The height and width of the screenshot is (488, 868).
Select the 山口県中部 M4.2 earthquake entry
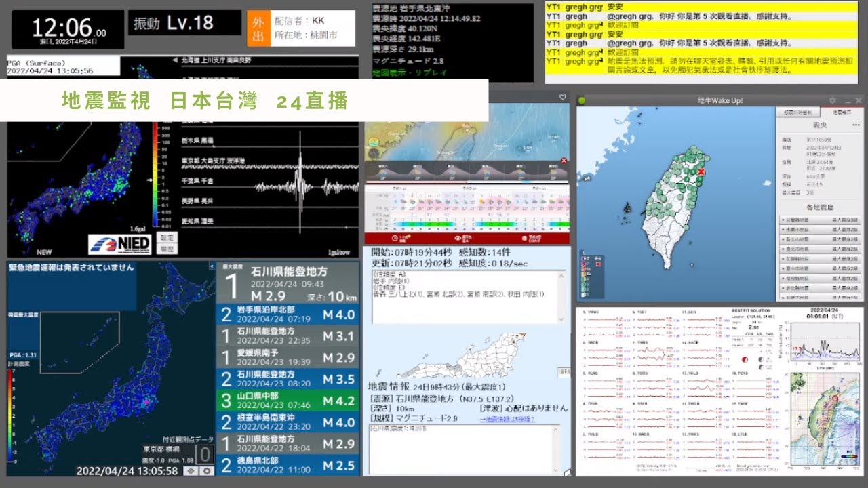click(288, 400)
